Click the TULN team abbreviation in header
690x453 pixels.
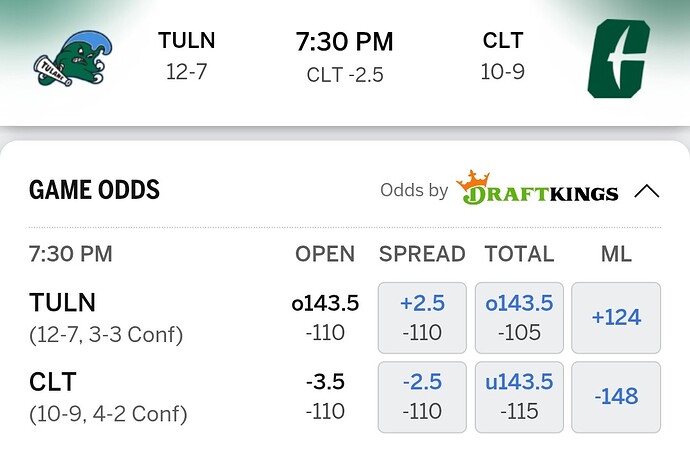[187, 41]
